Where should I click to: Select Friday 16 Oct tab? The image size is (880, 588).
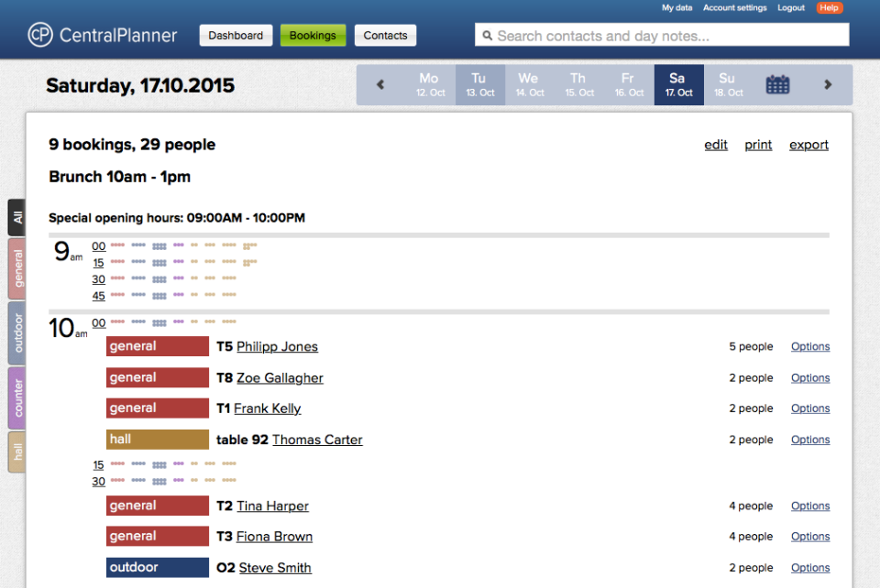click(629, 84)
